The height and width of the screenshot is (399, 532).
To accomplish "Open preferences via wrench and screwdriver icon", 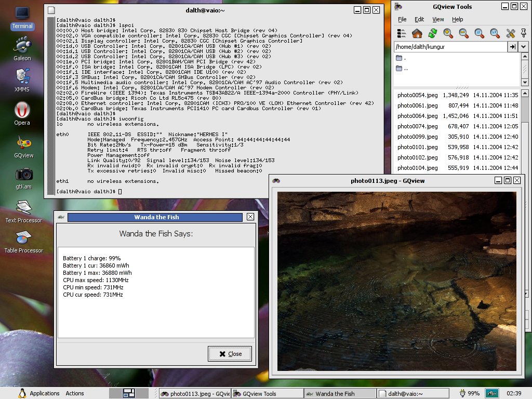I will tap(510, 33).
